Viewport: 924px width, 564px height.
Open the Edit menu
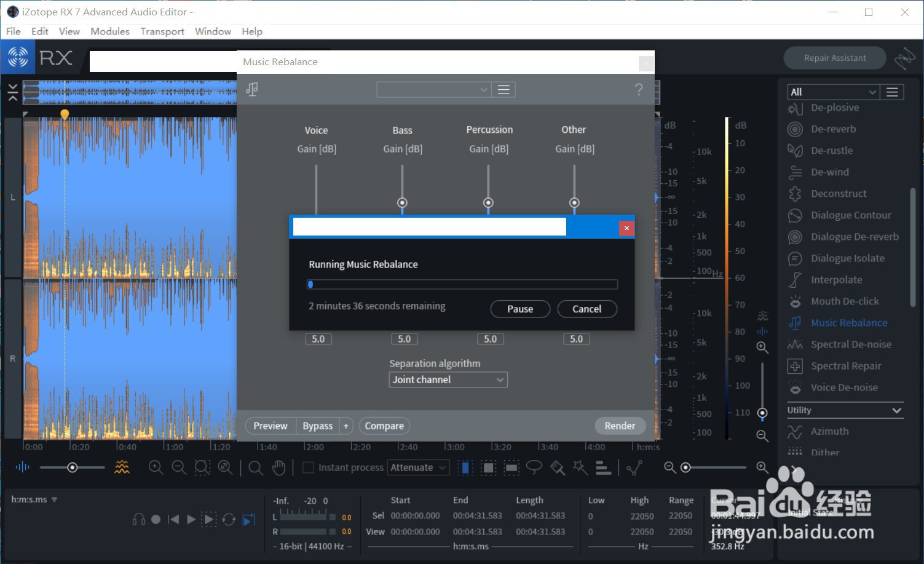coord(39,31)
